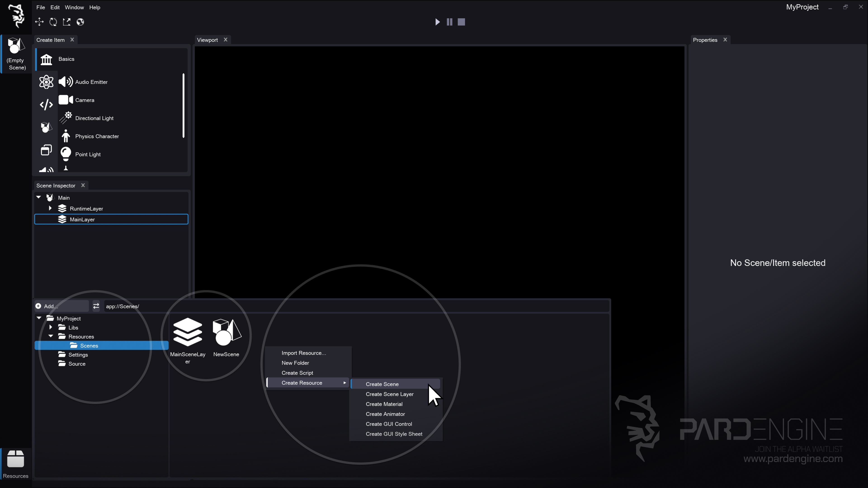
Task: Switch to the Properties tab
Action: [705, 40]
